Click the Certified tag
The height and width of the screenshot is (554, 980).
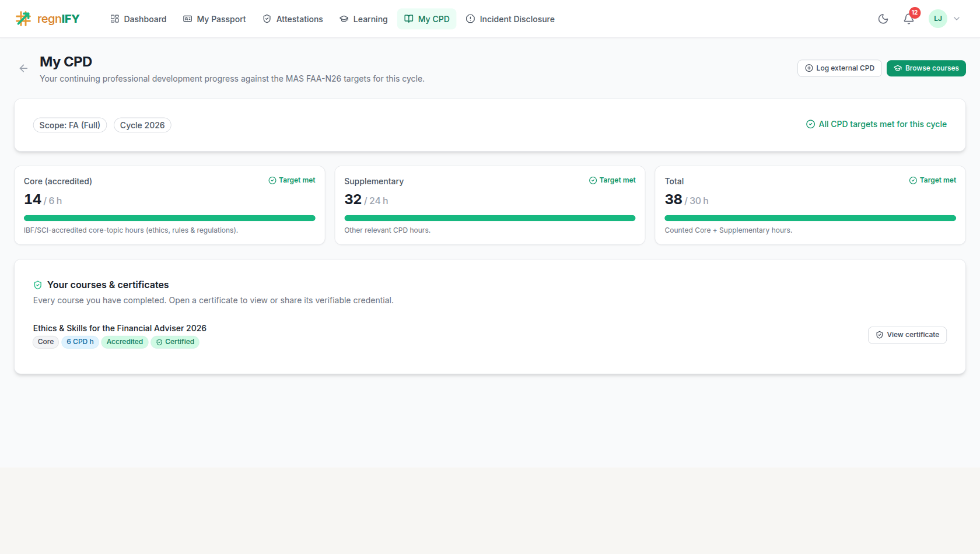(175, 342)
